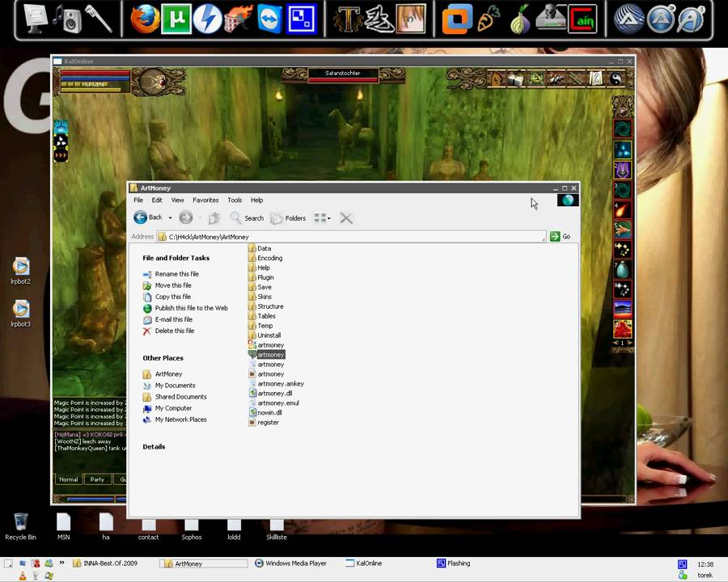Click the Search toolbar button
The height and width of the screenshot is (582, 728).
(247, 217)
